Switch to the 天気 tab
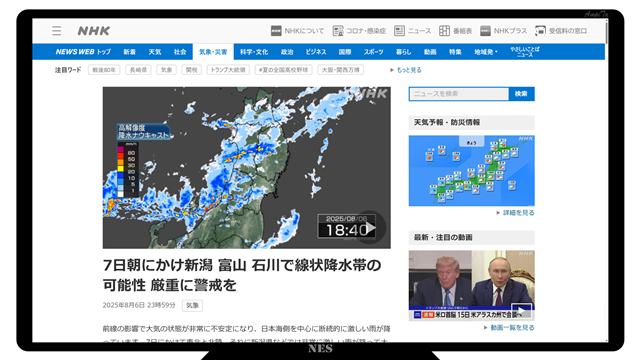This screenshot has height=360, width=640. 155,52
